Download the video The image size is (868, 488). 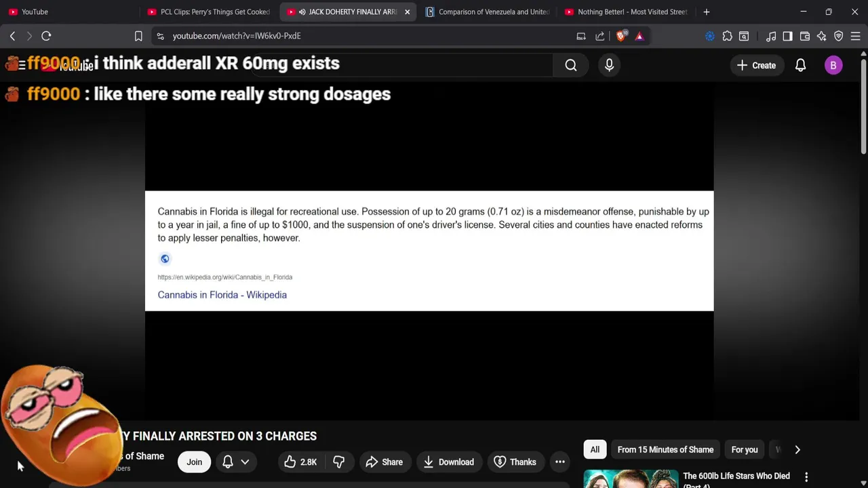449,462
